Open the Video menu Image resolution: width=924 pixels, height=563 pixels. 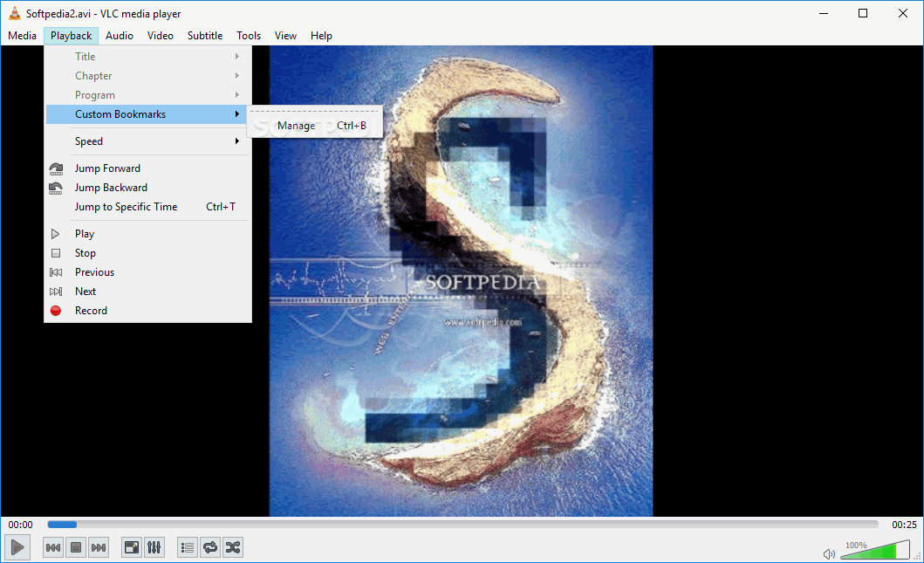click(161, 36)
